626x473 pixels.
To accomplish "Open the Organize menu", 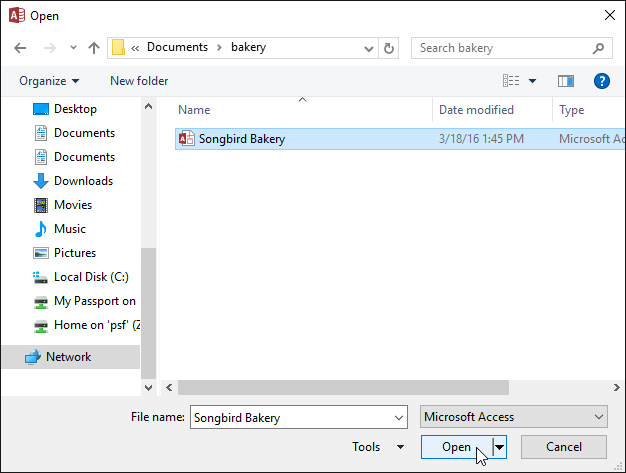I will tap(48, 81).
